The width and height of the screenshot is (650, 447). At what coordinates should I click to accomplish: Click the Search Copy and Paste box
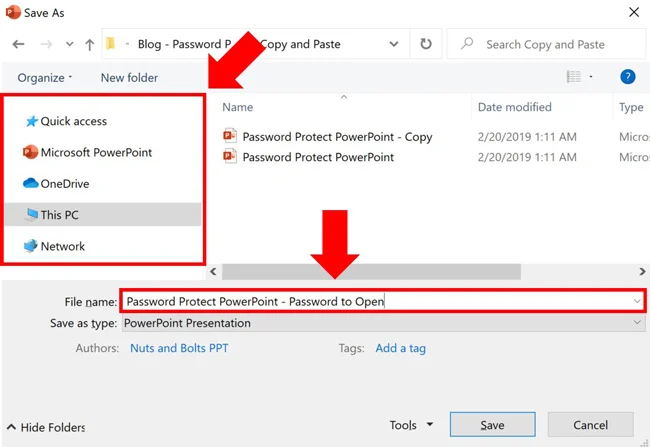(546, 44)
